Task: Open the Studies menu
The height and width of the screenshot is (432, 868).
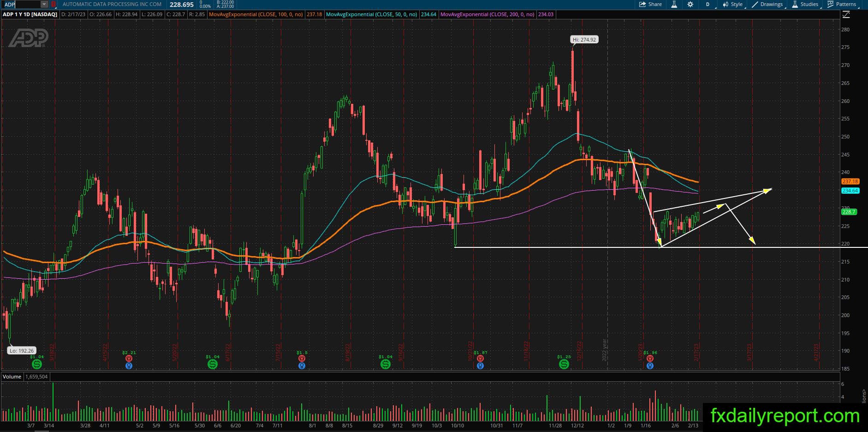Action: tap(805, 4)
